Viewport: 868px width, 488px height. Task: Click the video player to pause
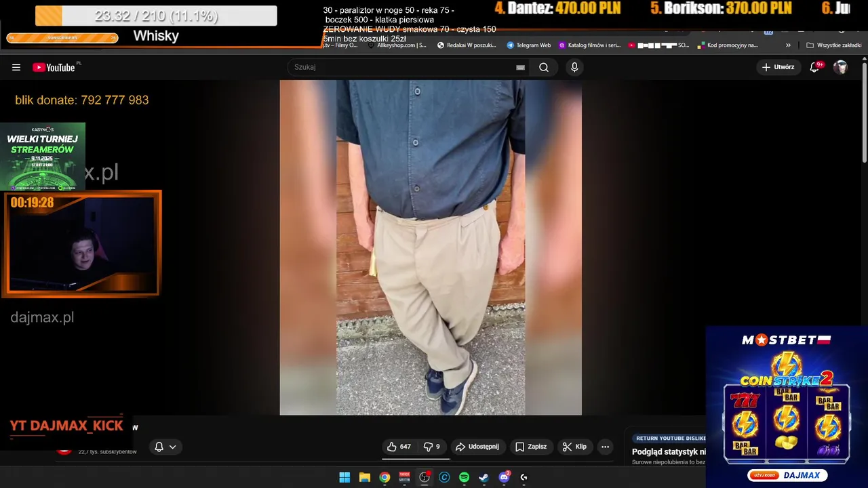point(431,247)
